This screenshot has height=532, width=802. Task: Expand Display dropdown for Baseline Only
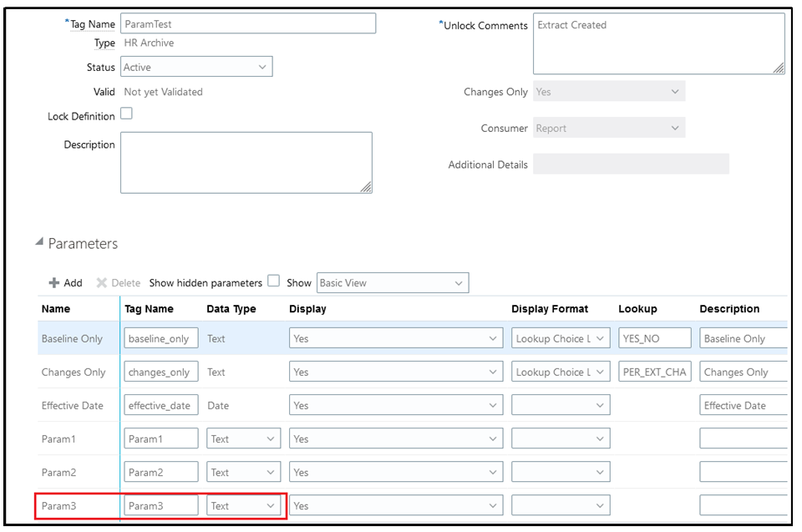point(396,338)
